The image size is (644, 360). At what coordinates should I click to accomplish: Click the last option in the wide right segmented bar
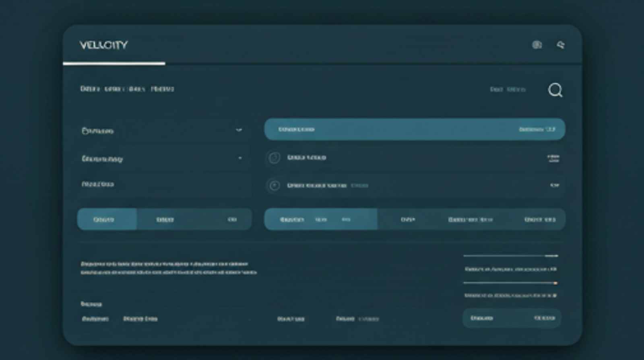(540, 219)
